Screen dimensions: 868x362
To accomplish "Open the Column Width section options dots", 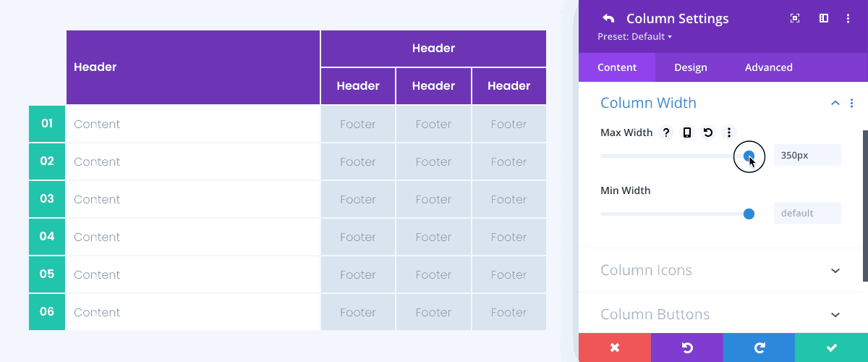I will click(851, 104).
